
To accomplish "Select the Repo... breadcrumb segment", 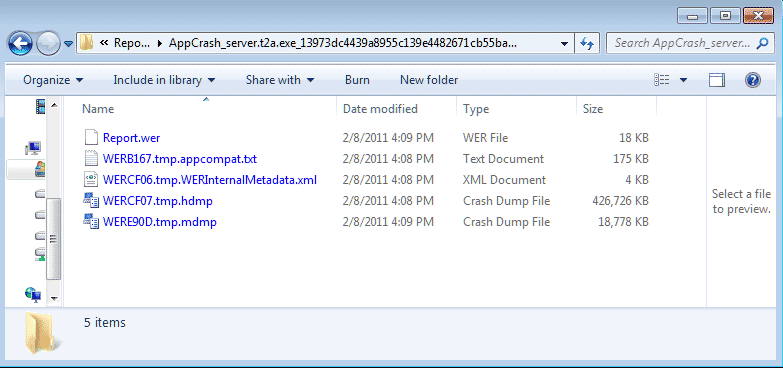I will tap(131, 43).
